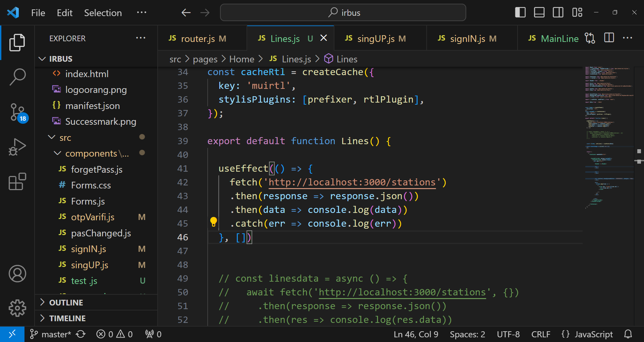Viewport: 644px width, 342px height.
Task: Open the Manage gear icon
Action: click(x=17, y=308)
